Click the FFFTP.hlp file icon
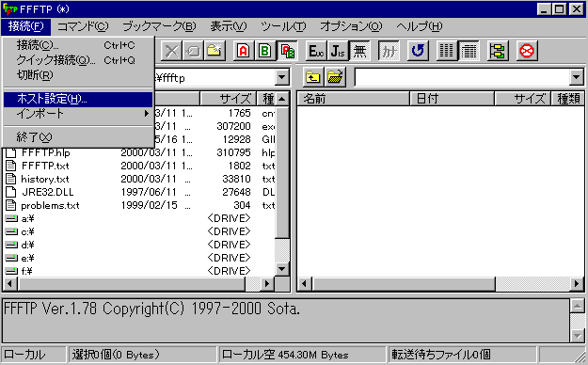588x365 pixels. click(x=11, y=152)
